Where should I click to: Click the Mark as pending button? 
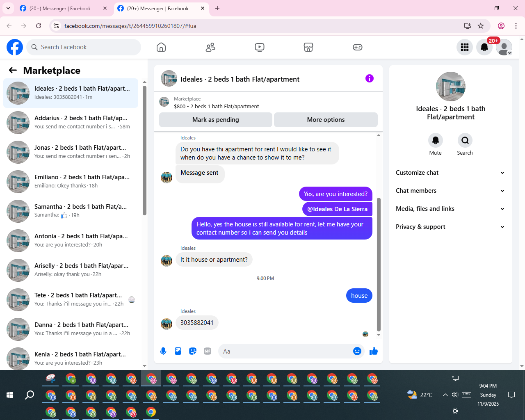216,120
